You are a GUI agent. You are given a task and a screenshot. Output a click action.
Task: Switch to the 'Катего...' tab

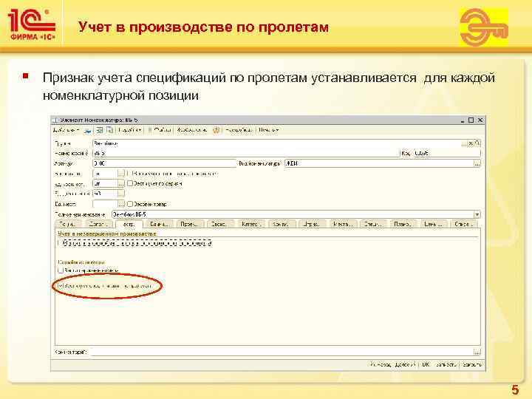point(250,225)
